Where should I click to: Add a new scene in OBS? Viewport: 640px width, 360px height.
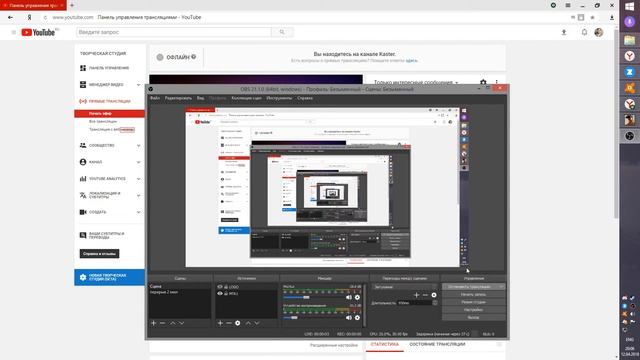(x=153, y=323)
